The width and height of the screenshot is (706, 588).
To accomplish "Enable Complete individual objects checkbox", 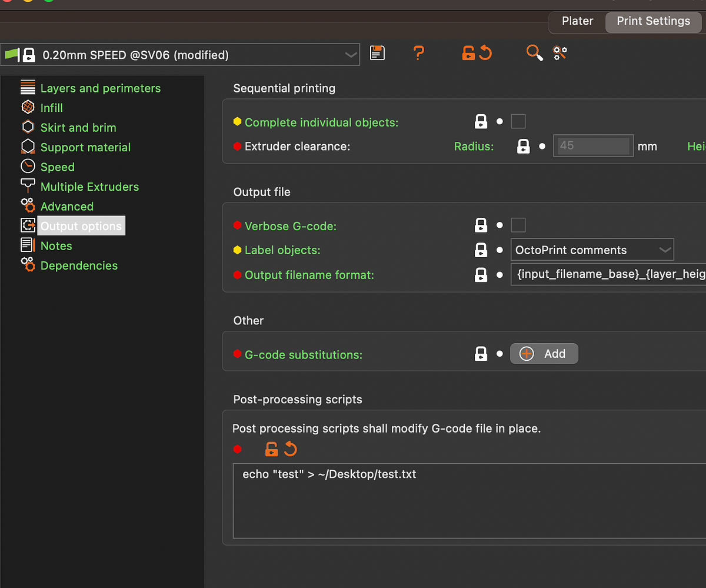I will tap(518, 122).
